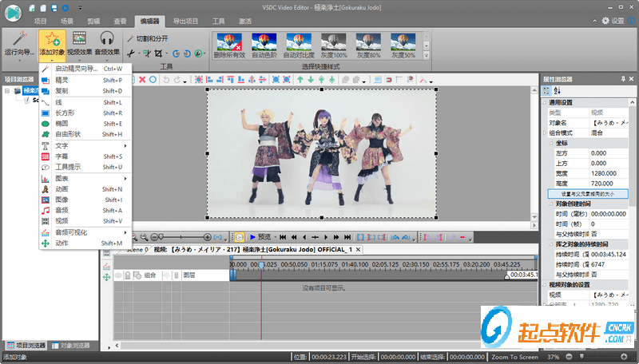Click the 设置 gear icon at top right
The width and height of the screenshot is (639, 364).
point(605,21)
